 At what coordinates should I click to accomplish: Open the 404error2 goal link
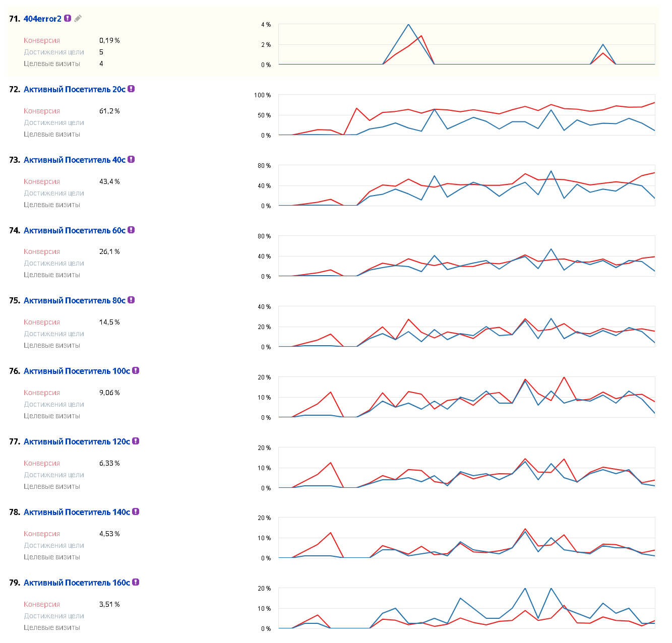(42, 19)
